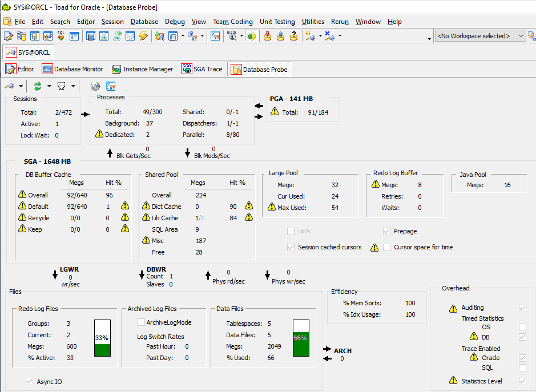Click the DBWR process label
The width and height of the screenshot is (536, 392).
tap(156, 269)
